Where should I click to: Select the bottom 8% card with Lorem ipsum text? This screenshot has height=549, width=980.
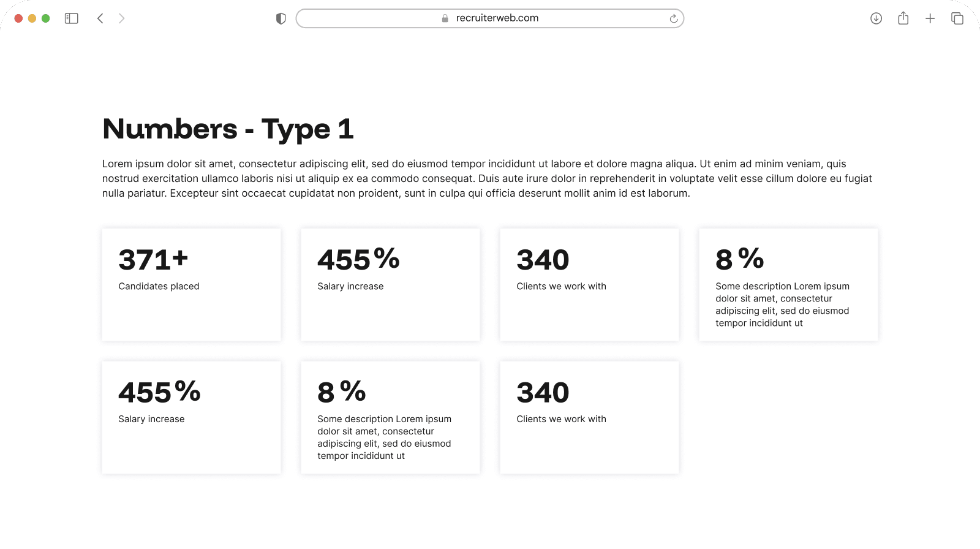(x=390, y=417)
